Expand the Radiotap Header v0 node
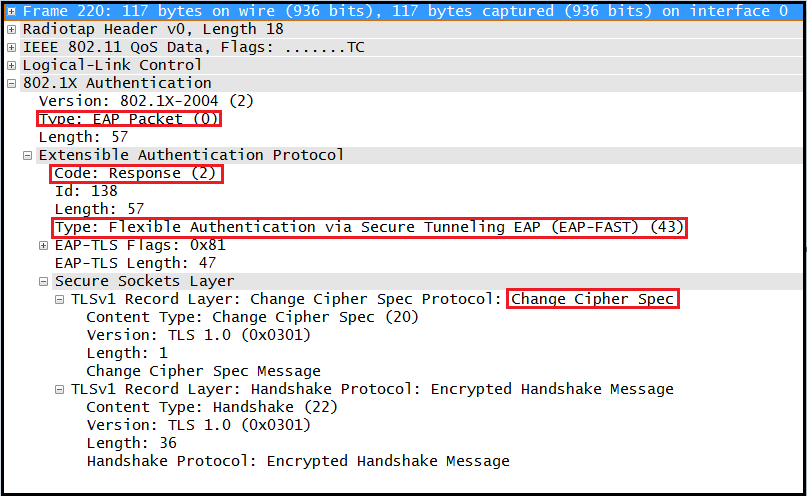 (12, 29)
